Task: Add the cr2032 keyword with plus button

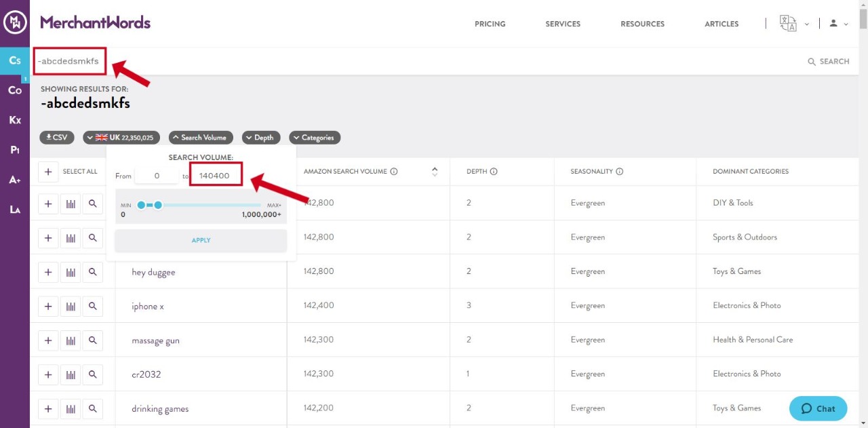Action: 48,374
